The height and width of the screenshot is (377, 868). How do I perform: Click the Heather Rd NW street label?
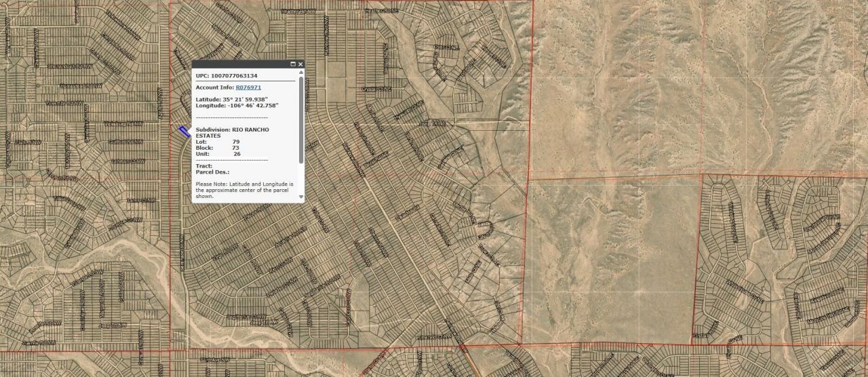298,12
